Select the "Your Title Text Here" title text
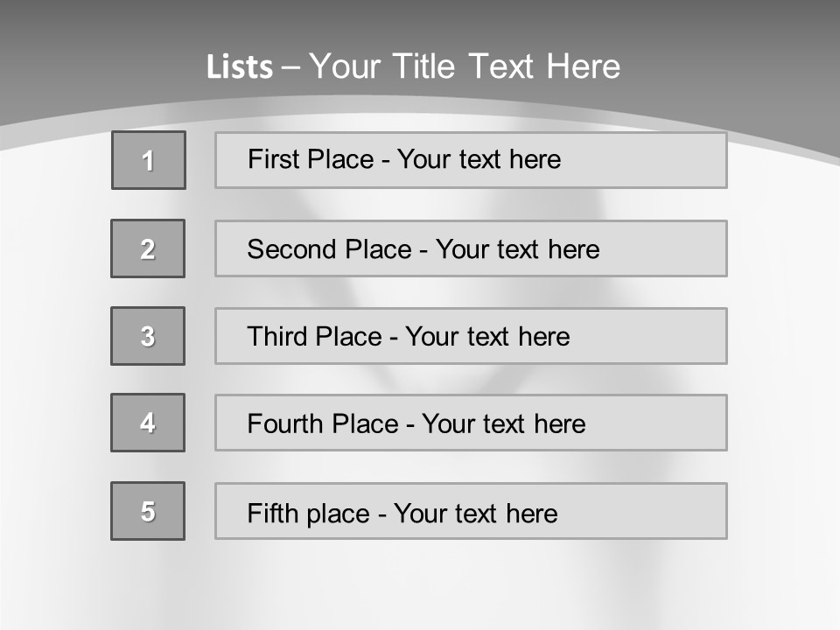This screenshot has height=630, width=840. pyautogui.click(x=465, y=66)
